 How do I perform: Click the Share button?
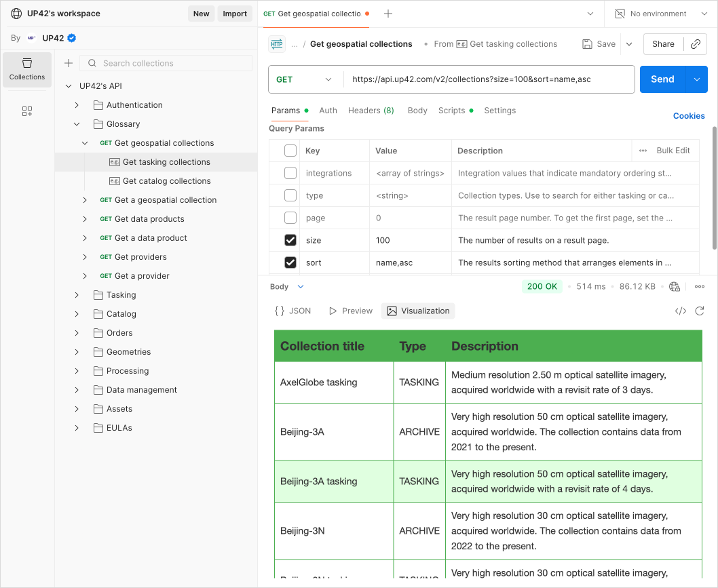pos(663,44)
